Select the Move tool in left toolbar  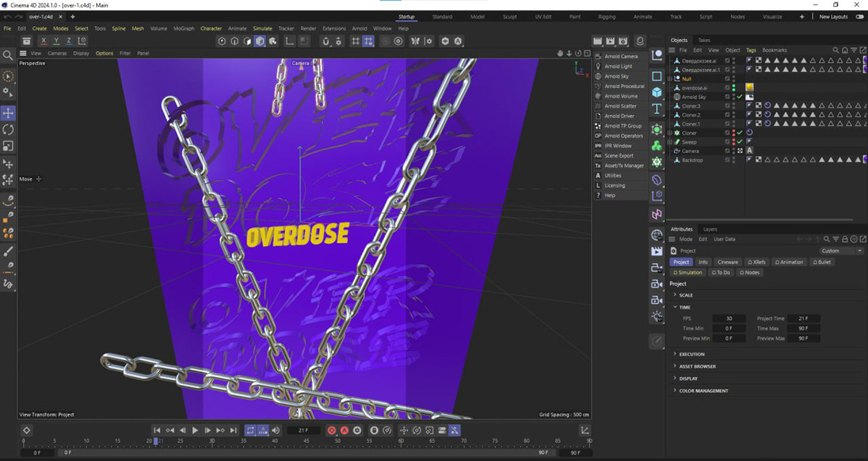(8, 113)
